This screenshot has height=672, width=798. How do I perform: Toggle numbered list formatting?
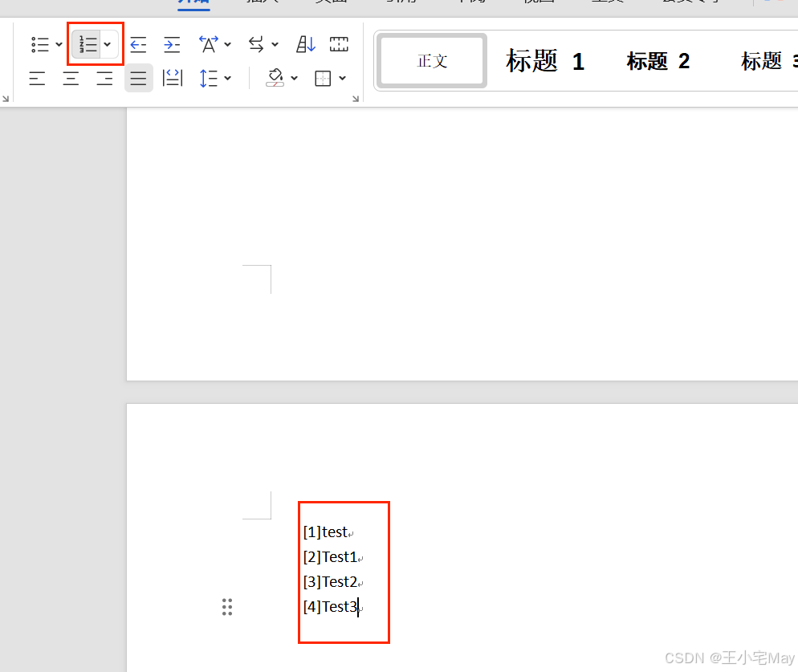88,44
